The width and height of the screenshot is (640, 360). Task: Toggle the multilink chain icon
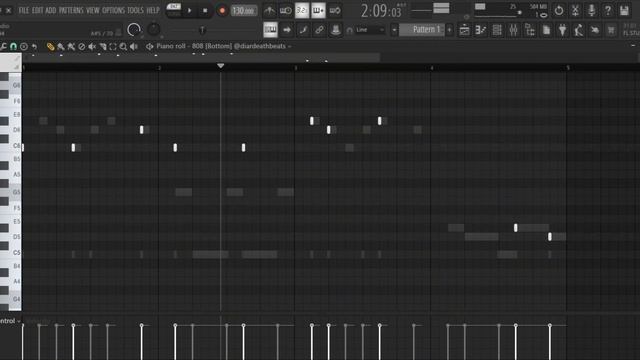(x=319, y=30)
